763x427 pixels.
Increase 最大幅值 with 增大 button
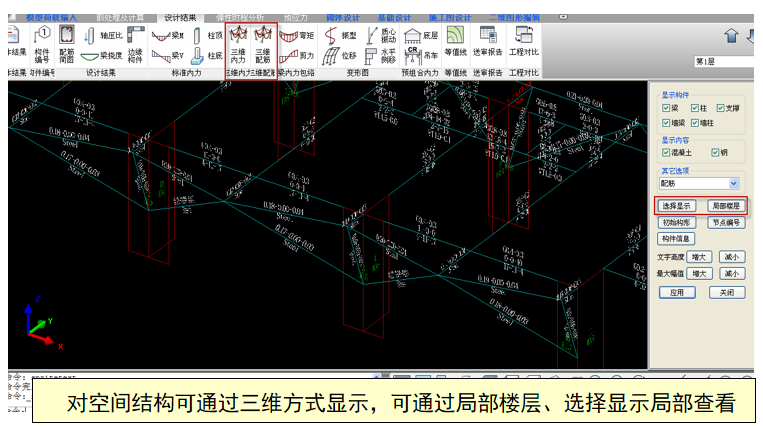[x=699, y=274]
